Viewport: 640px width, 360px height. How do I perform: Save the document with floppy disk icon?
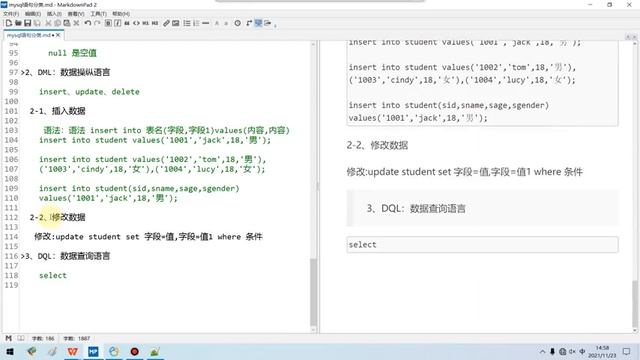pos(27,23)
